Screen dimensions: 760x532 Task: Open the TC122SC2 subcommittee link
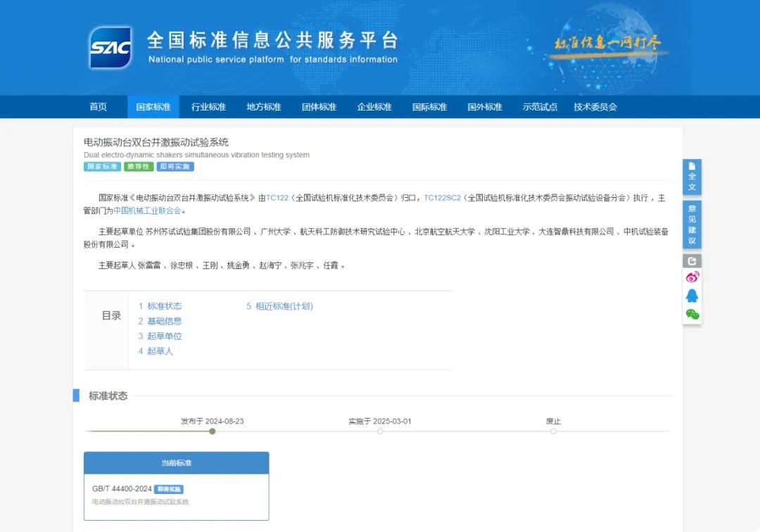click(x=442, y=198)
